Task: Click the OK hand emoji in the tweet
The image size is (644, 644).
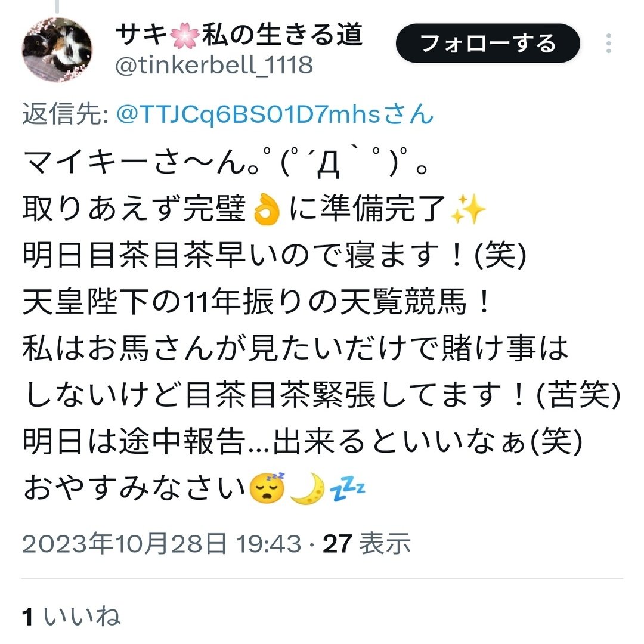Action: [x=267, y=209]
